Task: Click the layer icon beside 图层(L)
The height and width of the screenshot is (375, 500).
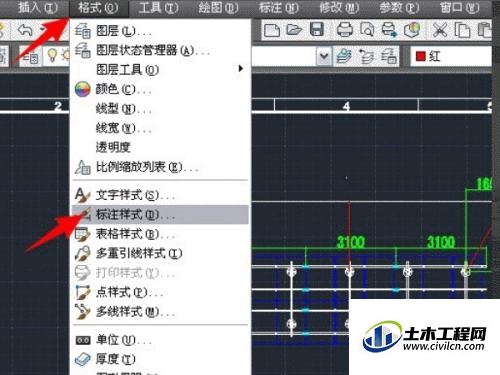Action: (x=82, y=31)
